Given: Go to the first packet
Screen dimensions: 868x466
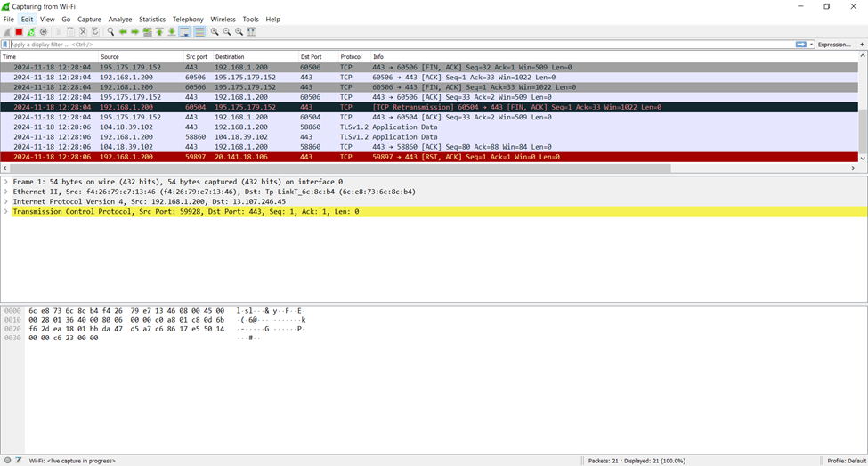Looking at the screenshot, I should point(159,31).
